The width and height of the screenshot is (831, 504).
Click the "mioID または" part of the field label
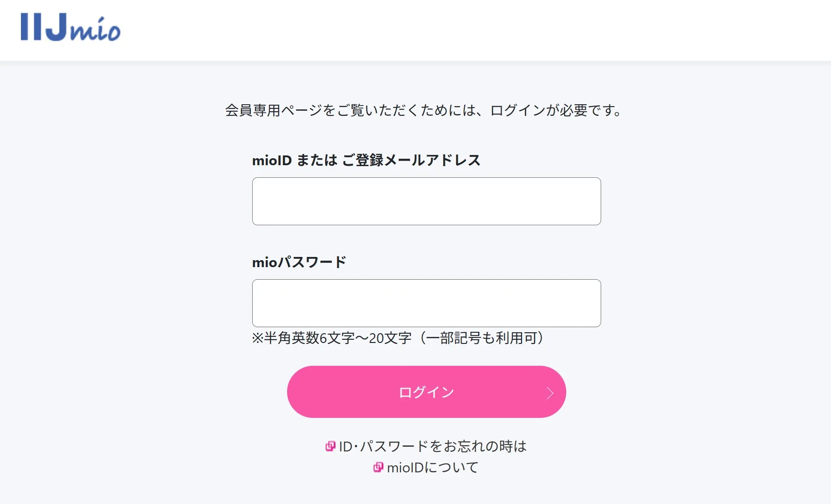(294, 160)
